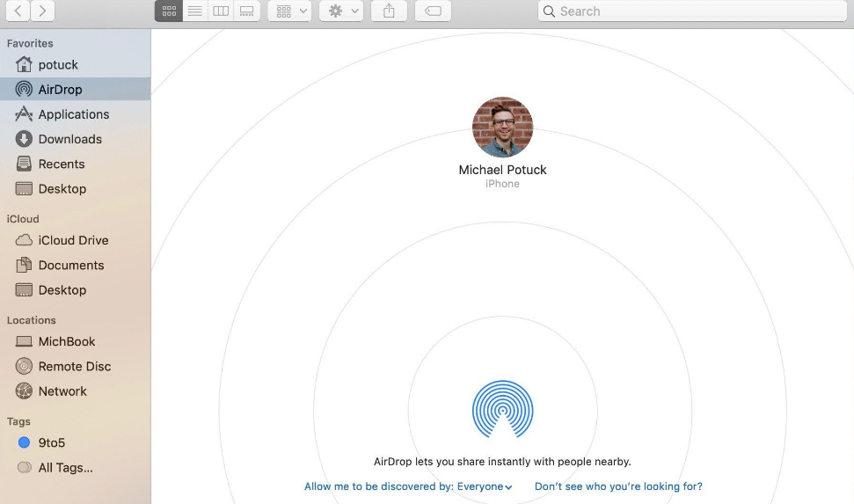
Task: Open Documents under iCloud
Action: click(x=75, y=266)
